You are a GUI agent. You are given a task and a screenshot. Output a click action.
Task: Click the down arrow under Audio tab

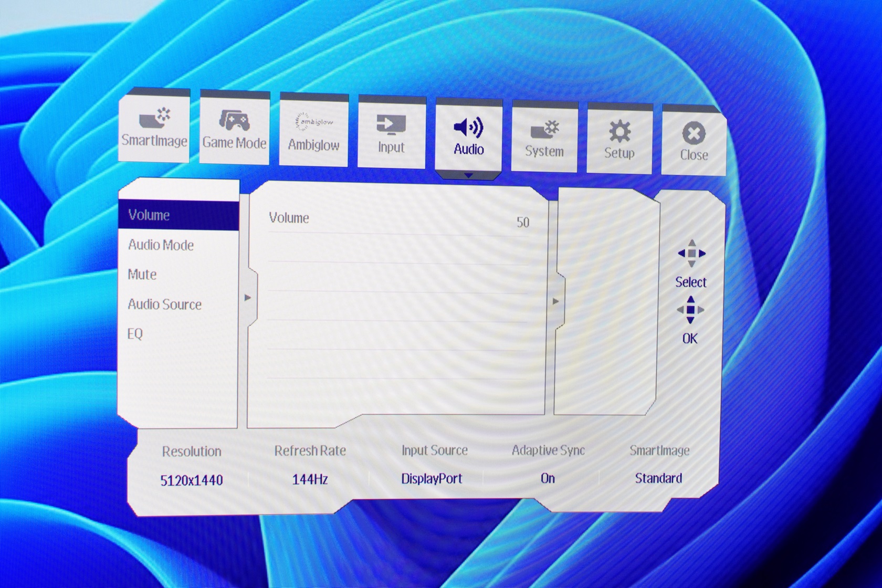coord(469,175)
